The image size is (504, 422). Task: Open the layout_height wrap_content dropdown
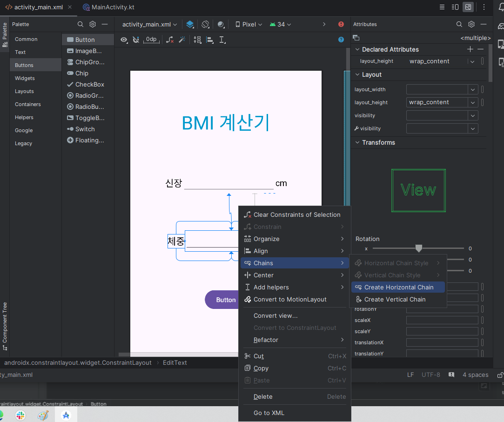pyautogui.click(x=473, y=102)
